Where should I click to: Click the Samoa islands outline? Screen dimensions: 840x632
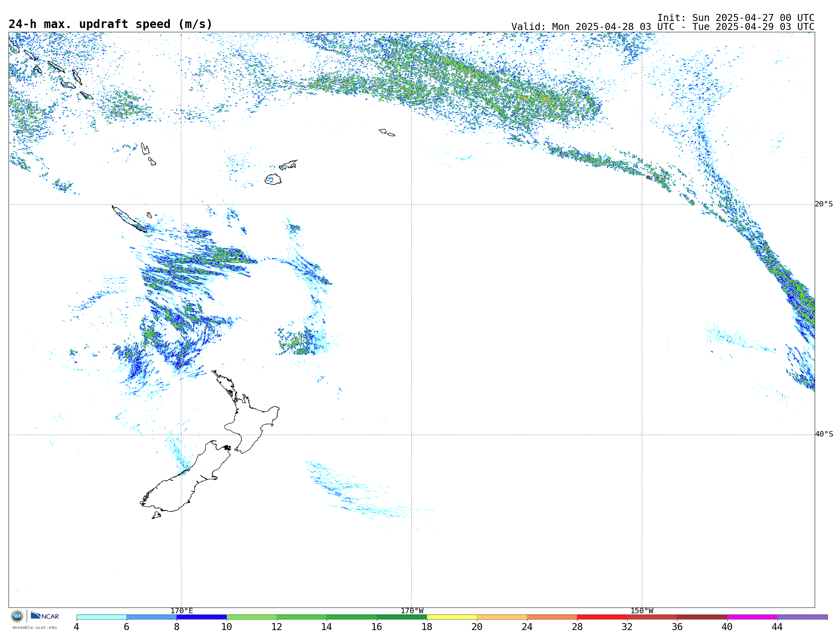coord(387,133)
